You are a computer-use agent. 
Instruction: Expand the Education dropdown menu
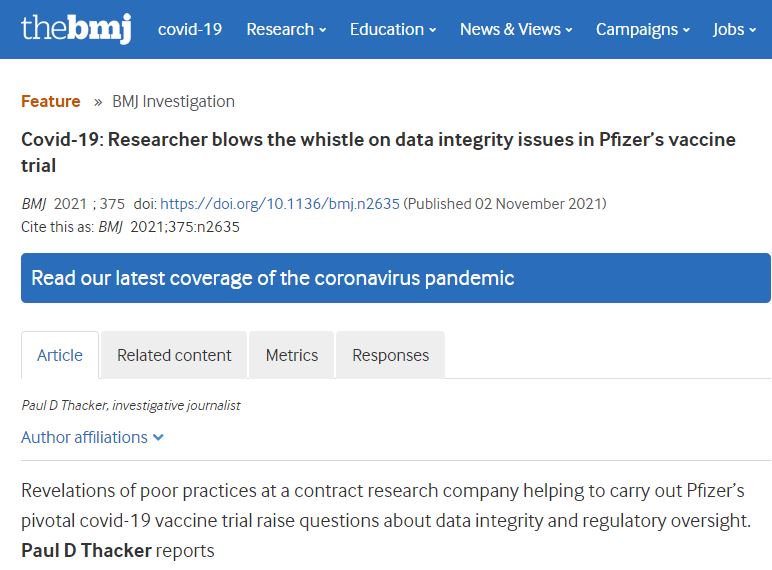click(x=392, y=29)
